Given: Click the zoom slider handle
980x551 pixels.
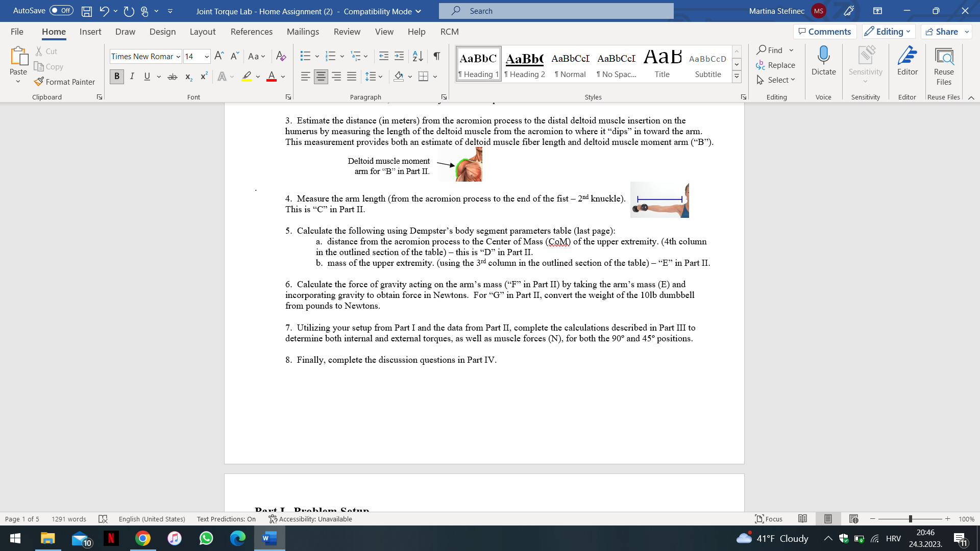Looking at the screenshot, I should point(910,519).
